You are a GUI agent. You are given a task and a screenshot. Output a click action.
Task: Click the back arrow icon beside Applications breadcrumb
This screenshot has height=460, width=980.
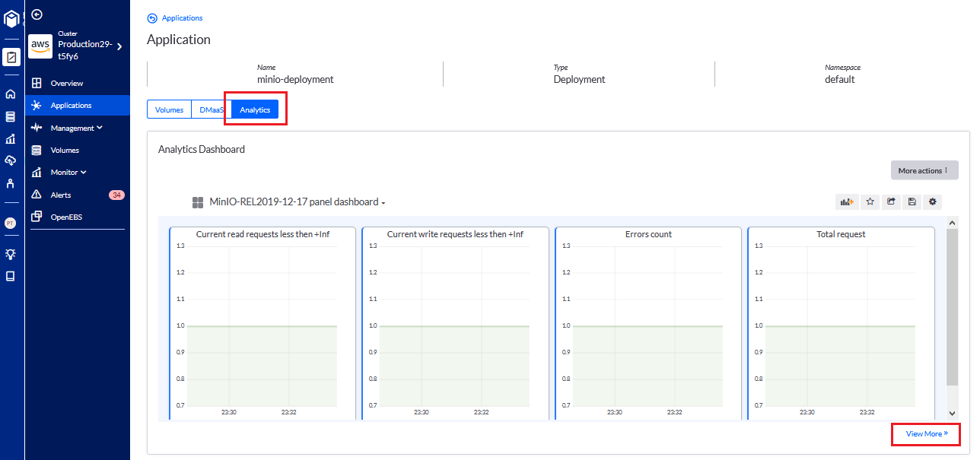pos(152,18)
